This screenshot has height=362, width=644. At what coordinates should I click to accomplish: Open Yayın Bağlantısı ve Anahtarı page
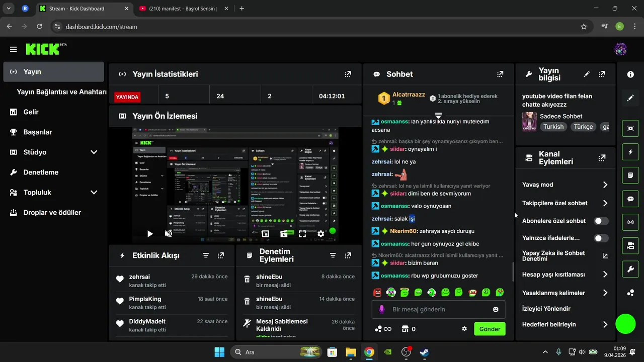pyautogui.click(x=61, y=92)
